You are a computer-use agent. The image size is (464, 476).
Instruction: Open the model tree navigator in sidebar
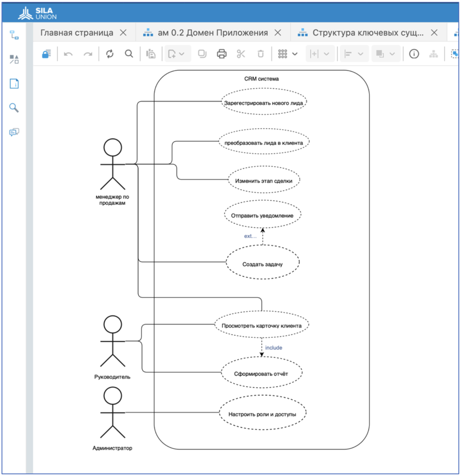pos(14,35)
